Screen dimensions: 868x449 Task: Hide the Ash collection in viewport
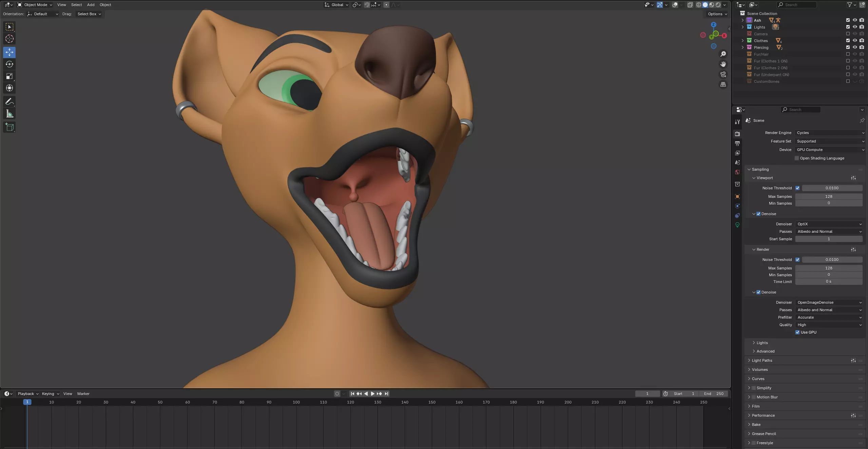coord(855,20)
